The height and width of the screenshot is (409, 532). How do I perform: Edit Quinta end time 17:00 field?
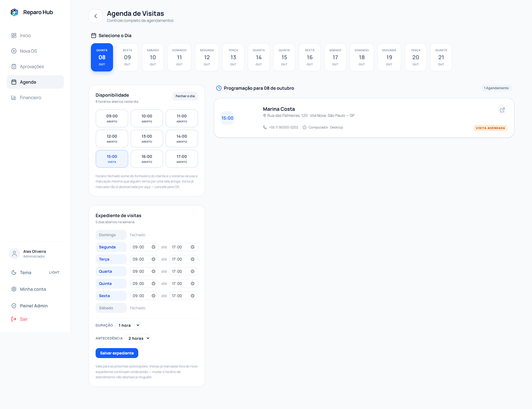click(x=183, y=284)
